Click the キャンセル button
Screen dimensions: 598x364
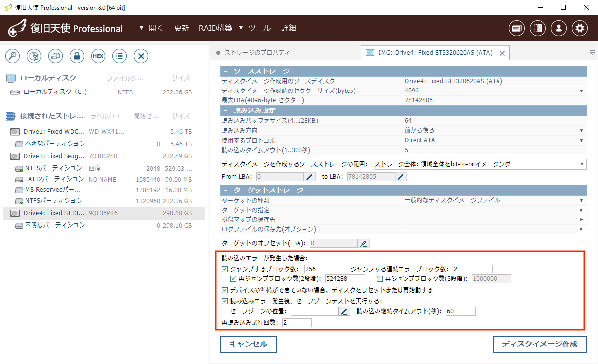[x=248, y=344]
